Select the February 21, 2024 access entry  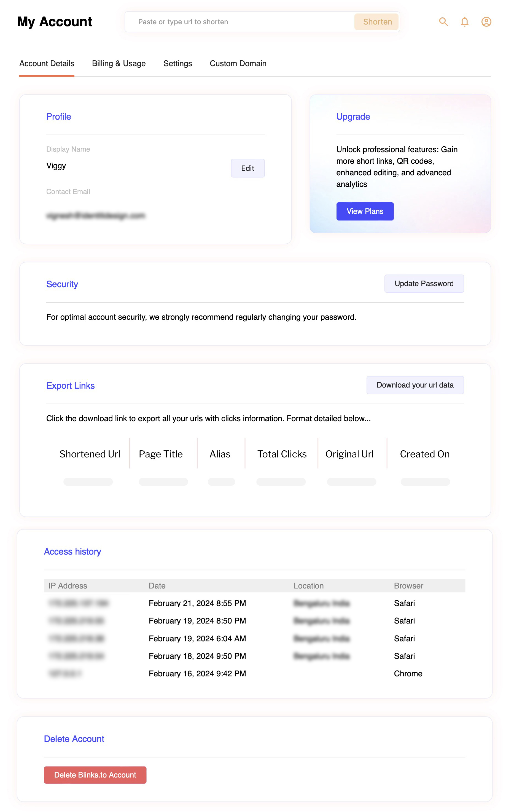[197, 603]
